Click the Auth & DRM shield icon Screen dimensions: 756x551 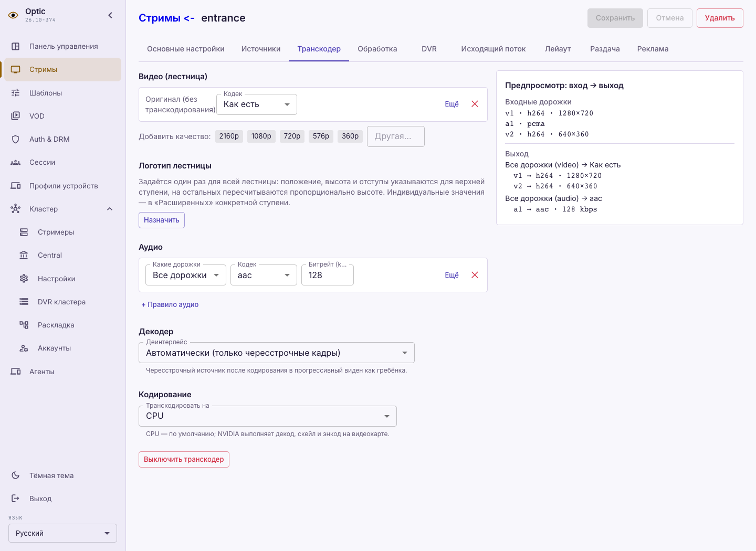(x=16, y=139)
